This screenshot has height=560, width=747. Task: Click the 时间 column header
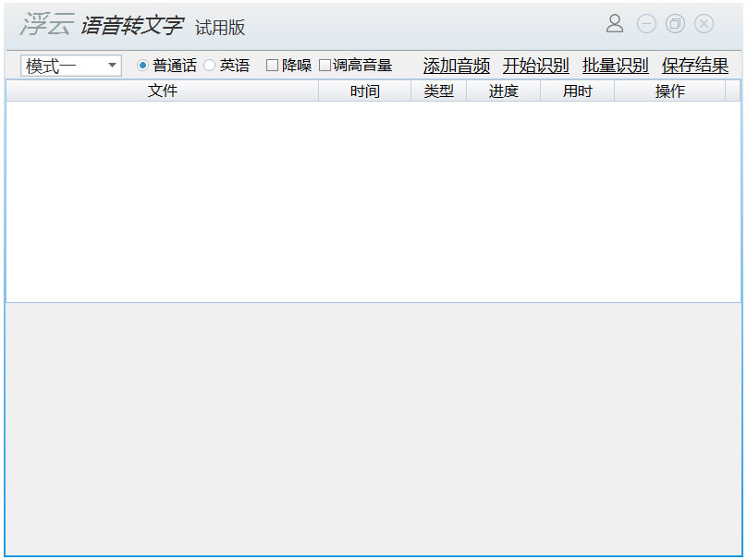(364, 91)
